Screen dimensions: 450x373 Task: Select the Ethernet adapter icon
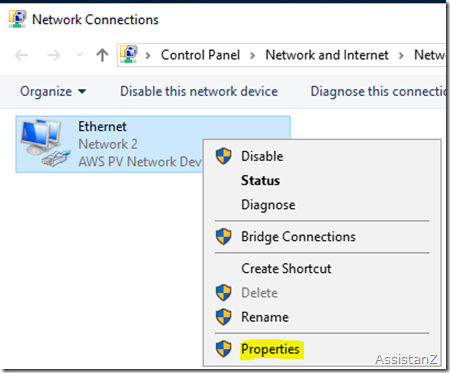point(44,143)
